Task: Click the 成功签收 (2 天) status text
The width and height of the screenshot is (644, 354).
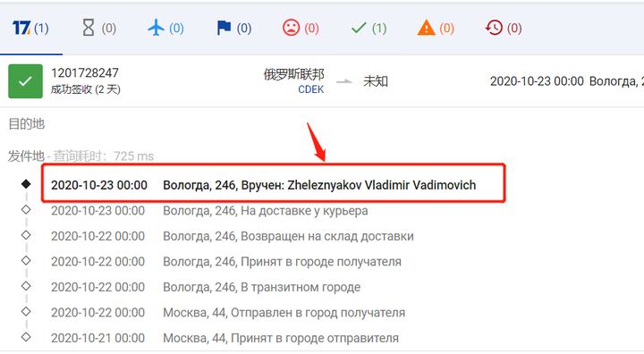Action: click(x=86, y=89)
